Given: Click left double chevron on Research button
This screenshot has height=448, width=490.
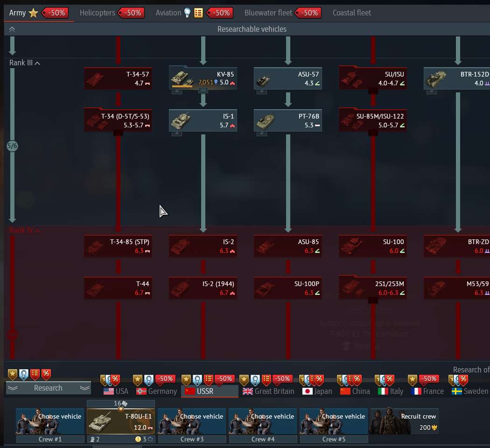Looking at the screenshot, I should pos(13,388).
